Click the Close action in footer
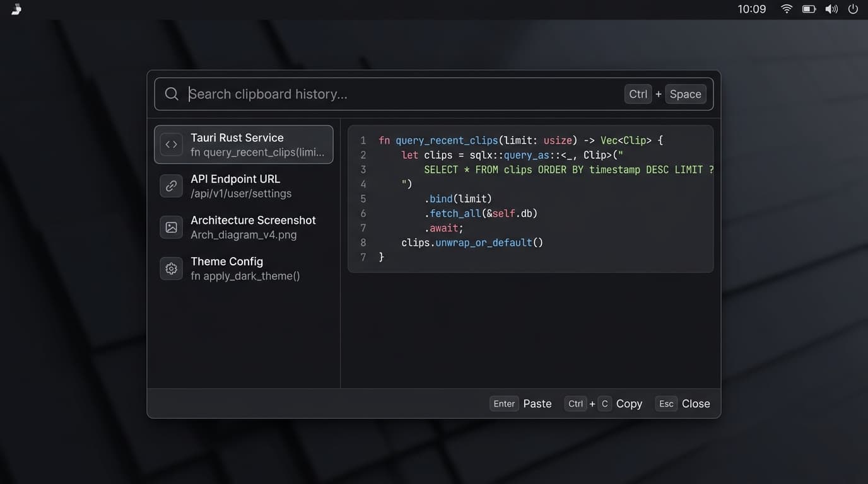 pos(696,403)
